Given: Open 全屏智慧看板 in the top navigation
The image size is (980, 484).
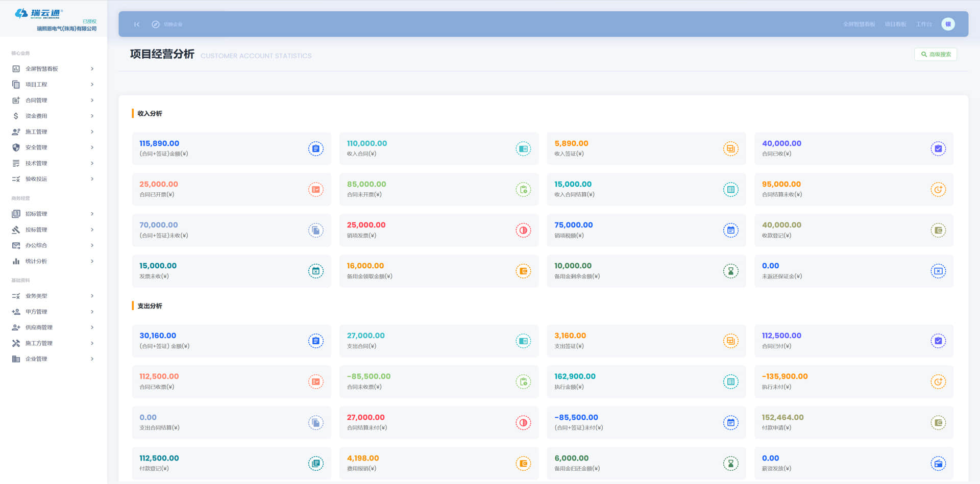Looking at the screenshot, I should (859, 24).
